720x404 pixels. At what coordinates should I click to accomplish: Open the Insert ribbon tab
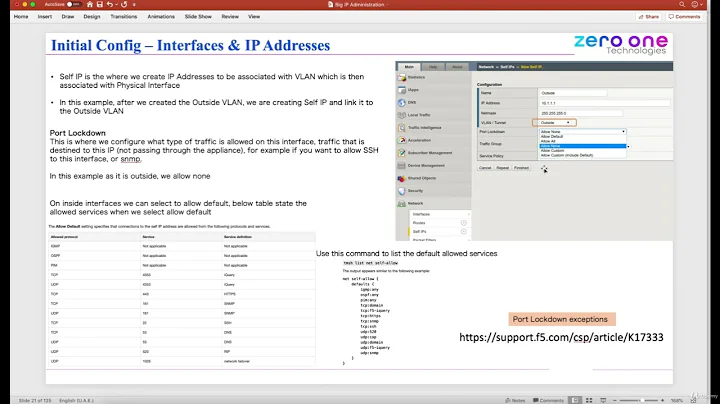(x=45, y=17)
